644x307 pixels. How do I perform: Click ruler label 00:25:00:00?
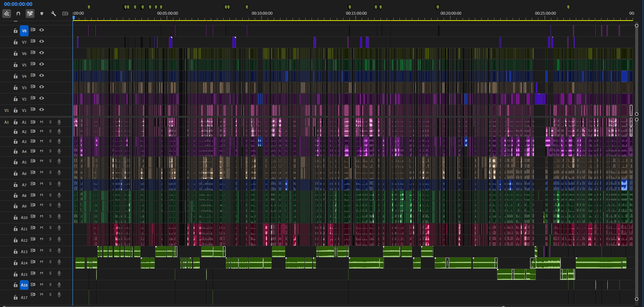coord(546,12)
